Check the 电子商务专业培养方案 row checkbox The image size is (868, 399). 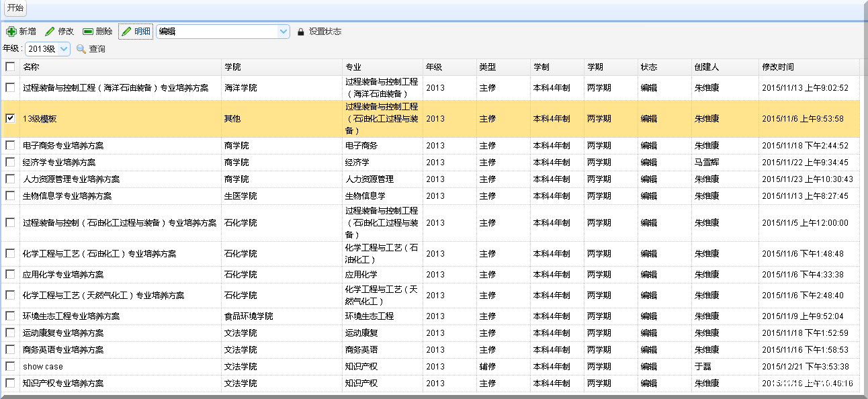(x=10, y=145)
